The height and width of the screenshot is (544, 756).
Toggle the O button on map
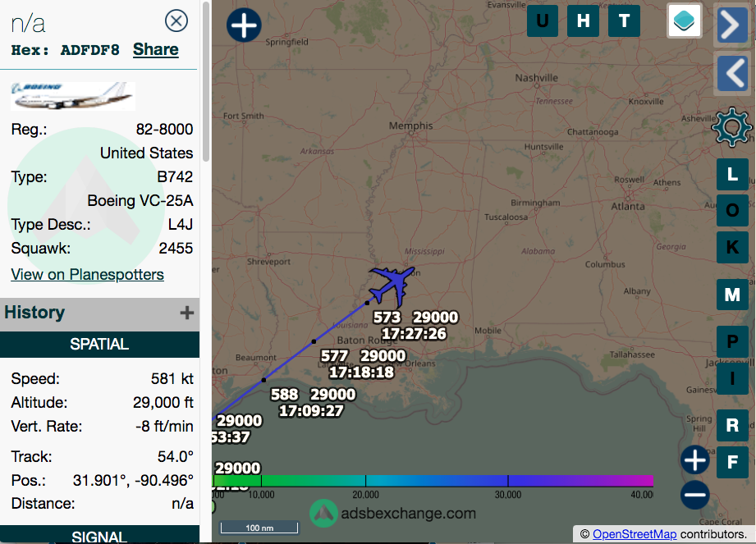[732, 211]
